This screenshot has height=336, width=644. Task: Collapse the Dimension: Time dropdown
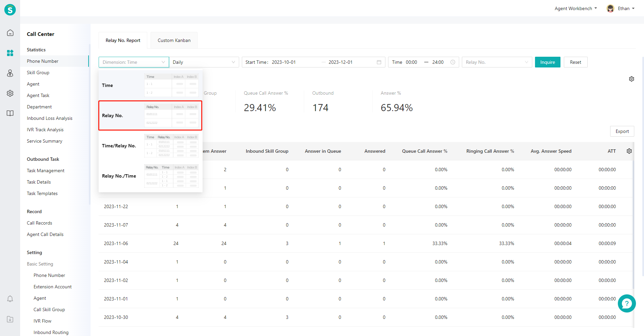tap(134, 62)
